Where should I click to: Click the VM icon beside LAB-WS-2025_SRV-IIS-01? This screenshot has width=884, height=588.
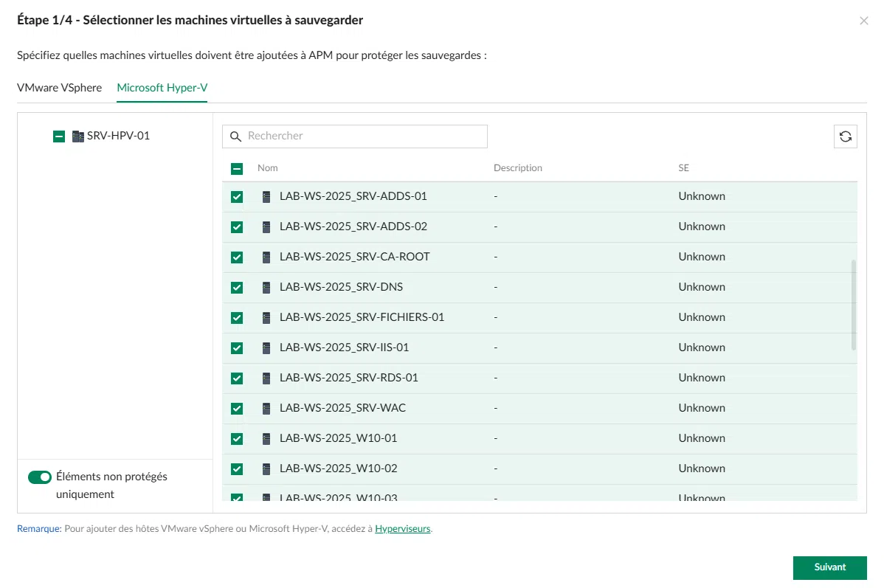pos(266,348)
